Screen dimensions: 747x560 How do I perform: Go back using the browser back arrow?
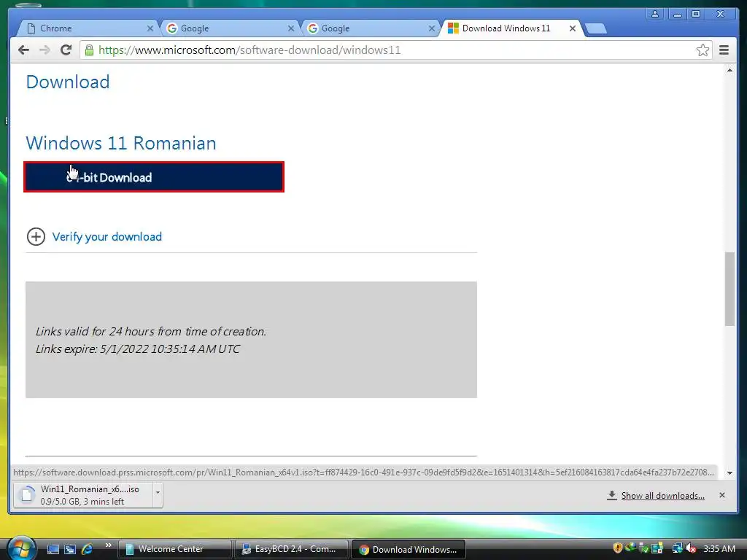pos(23,50)
